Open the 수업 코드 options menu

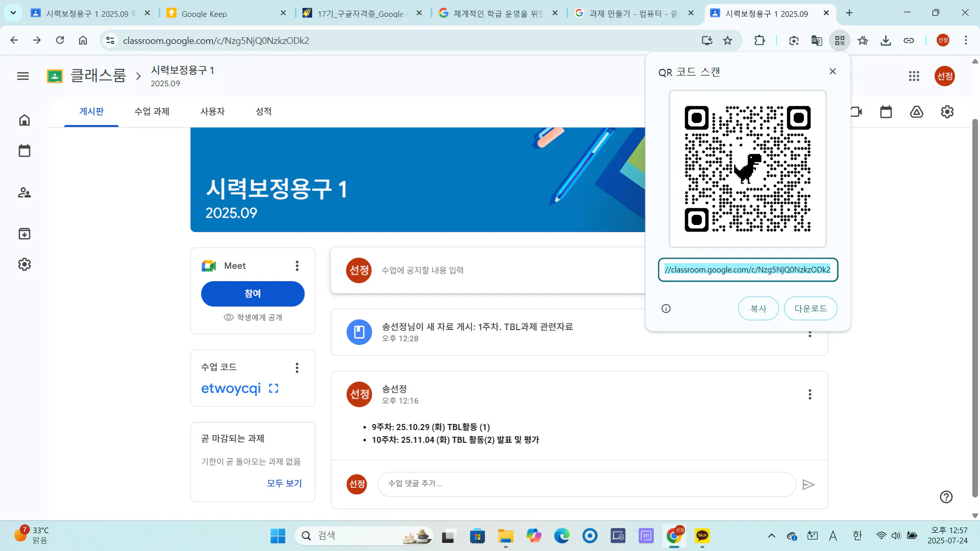297,367
